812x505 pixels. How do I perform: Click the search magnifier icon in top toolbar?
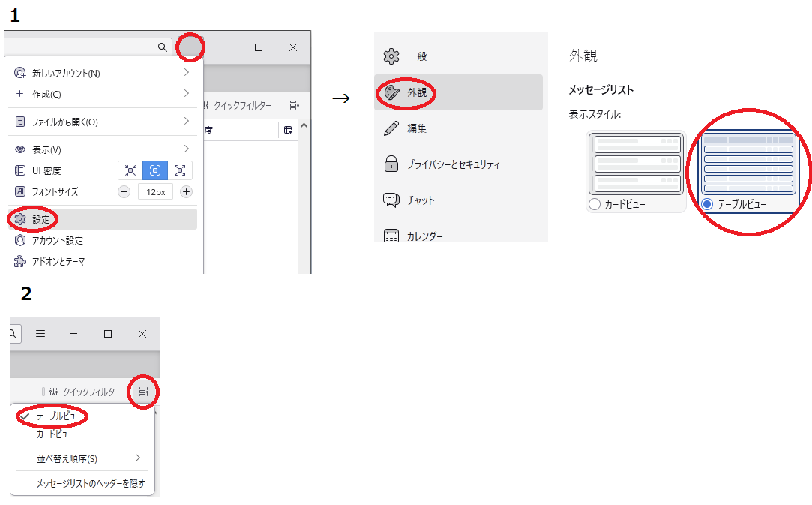pos(163,47)
